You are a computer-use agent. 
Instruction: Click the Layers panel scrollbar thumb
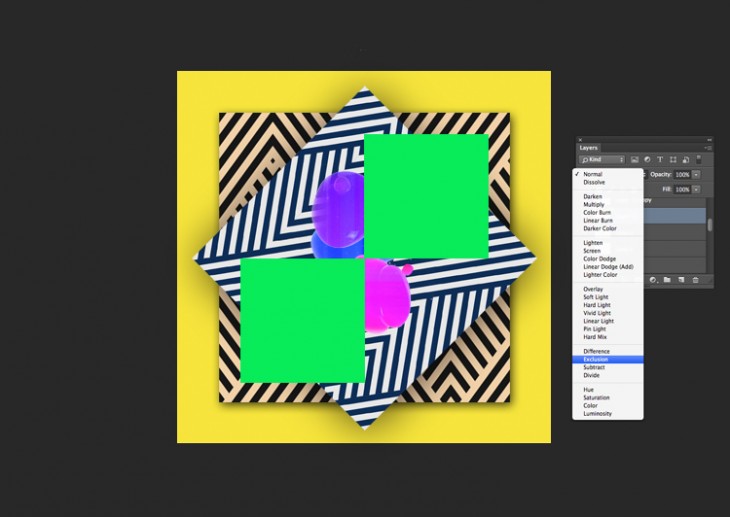tap(710, 224)
